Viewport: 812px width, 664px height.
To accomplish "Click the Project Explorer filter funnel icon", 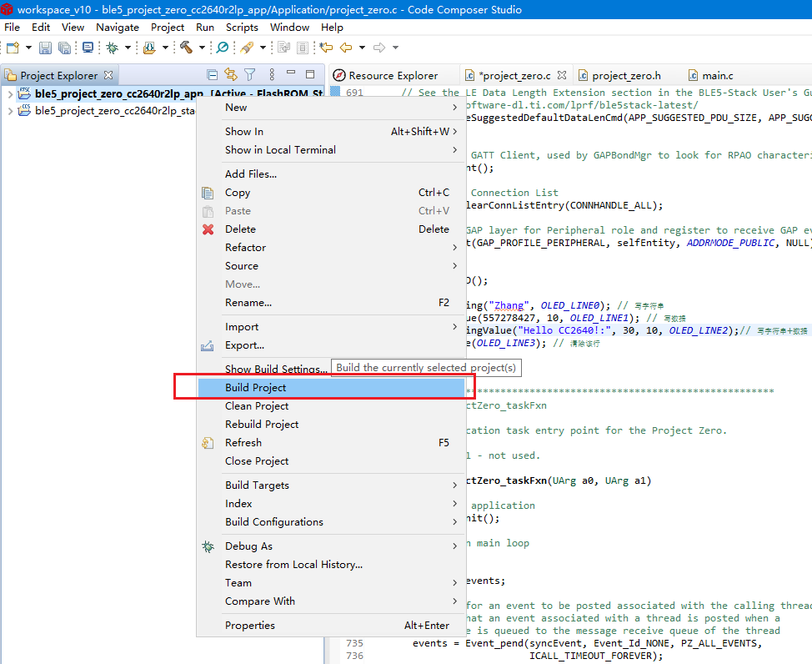I will pos(250,74).
